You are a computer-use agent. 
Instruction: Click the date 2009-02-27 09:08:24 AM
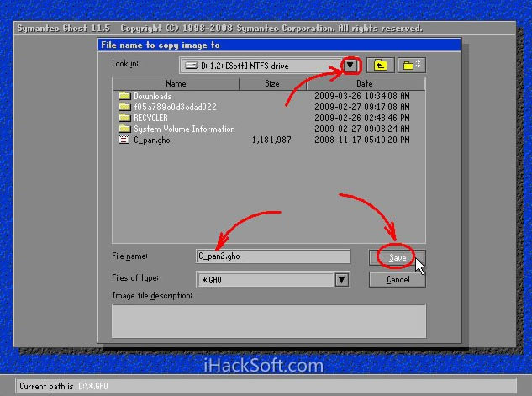[362, 129]
